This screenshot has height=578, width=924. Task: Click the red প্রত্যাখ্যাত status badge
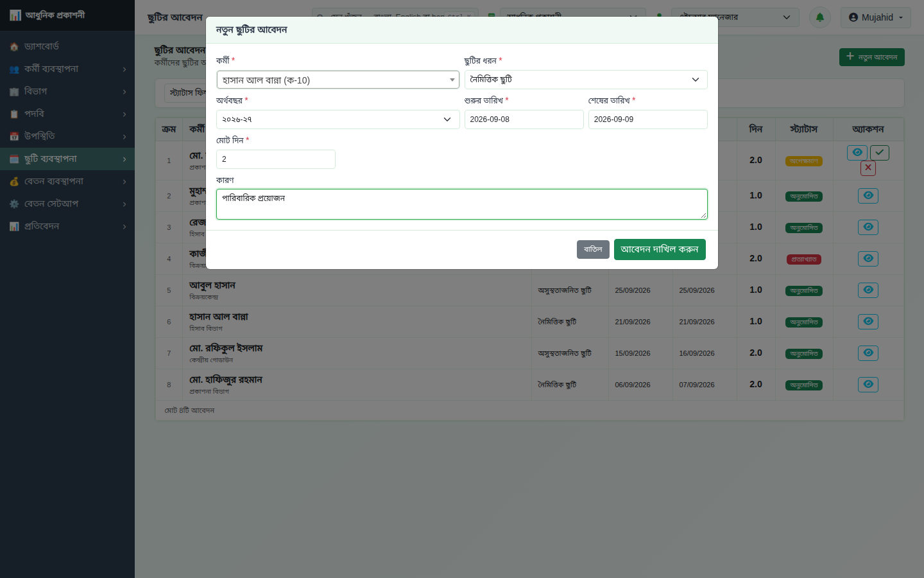(x=804, y=259)
